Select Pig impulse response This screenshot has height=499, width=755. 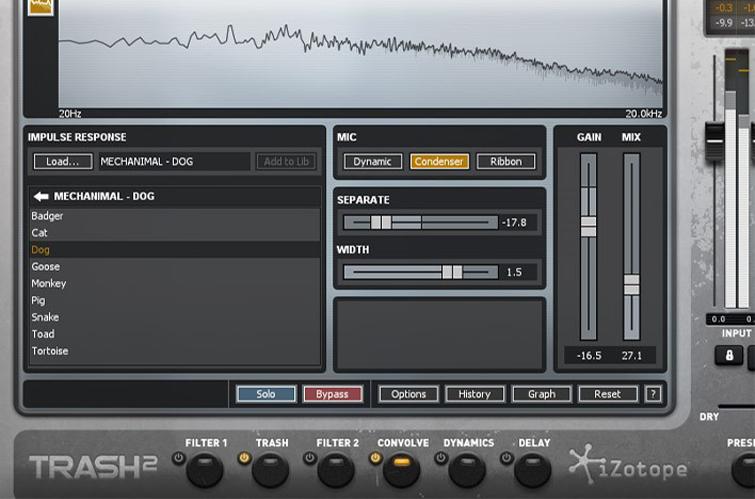point(174,300)
